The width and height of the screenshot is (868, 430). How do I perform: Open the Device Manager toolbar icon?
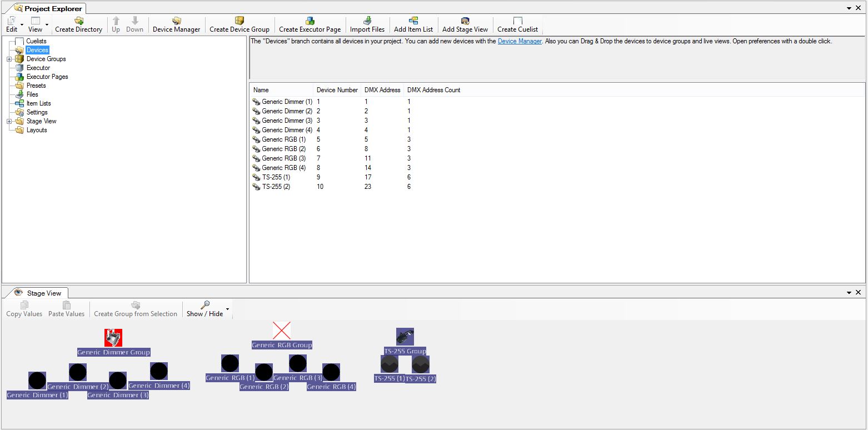[176, 21]
